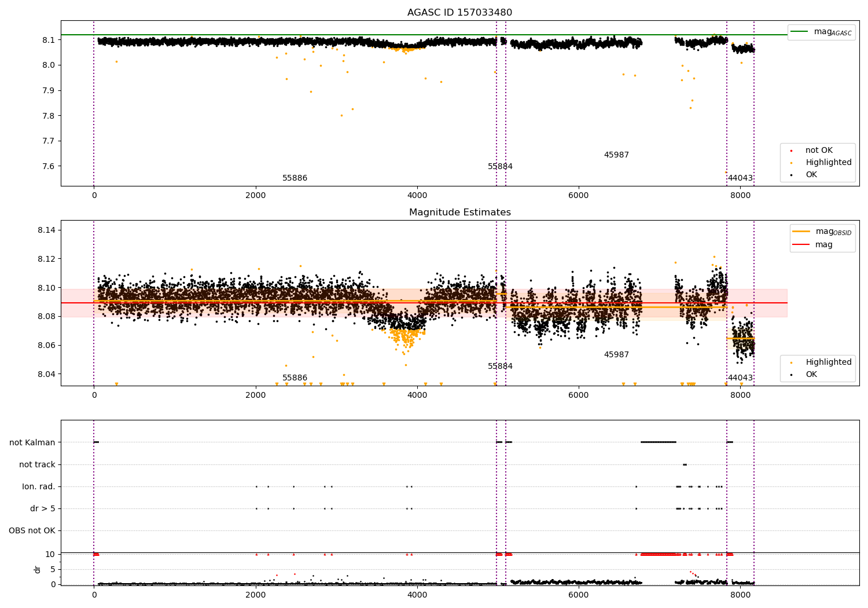Viewport: 868px width, 608px height.
Task: Click the '6000' x-axis tick in top plot
Action: point(579,196)
